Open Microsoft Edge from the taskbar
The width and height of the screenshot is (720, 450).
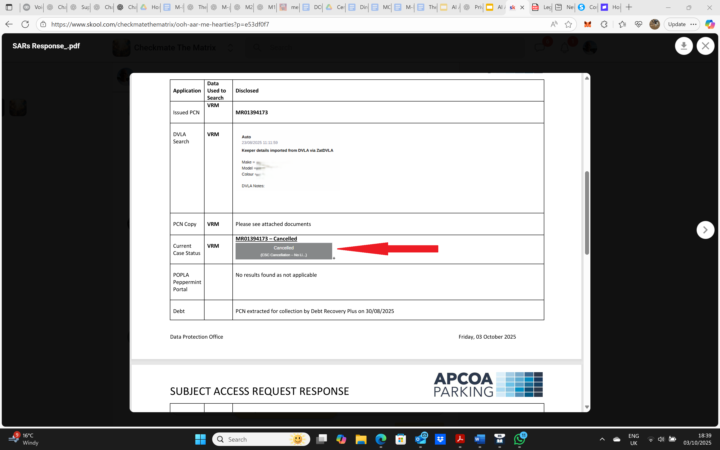pyautogui.click(x=381, y=439)
